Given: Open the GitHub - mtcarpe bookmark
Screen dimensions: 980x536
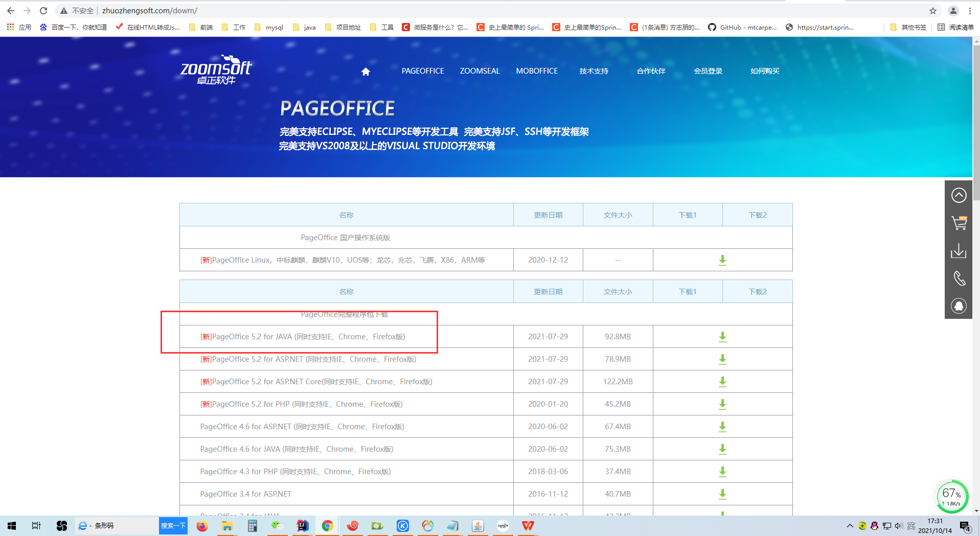Looking at the screenshot, I should point(742,27).
